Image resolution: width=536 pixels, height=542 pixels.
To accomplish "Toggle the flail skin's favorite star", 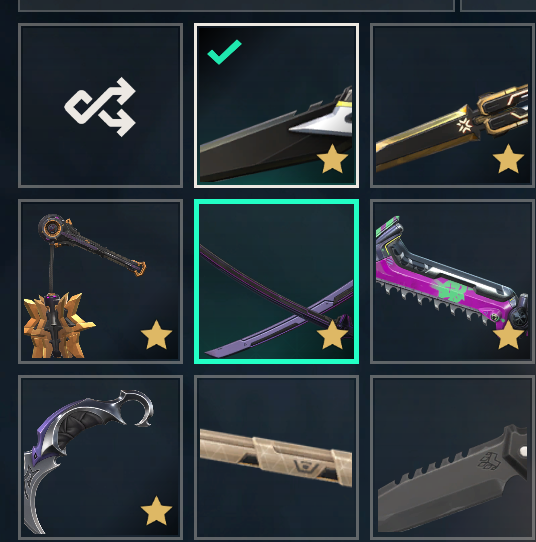I will [156, 335].
